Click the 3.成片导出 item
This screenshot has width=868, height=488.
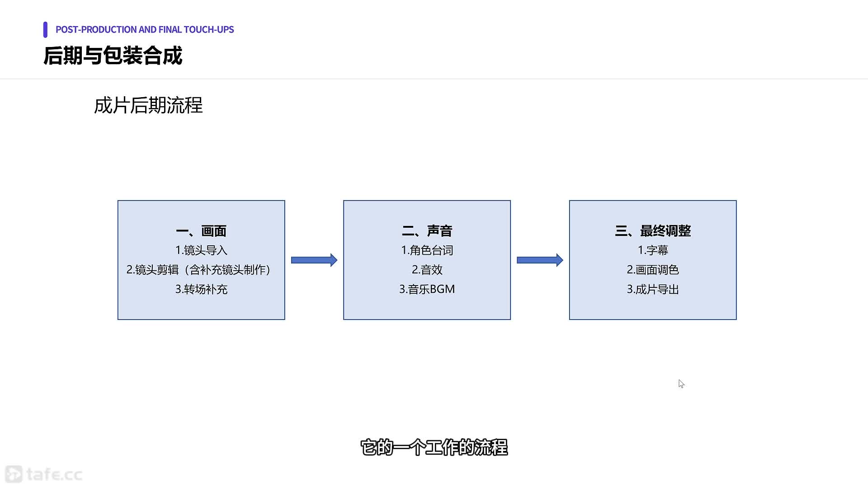(652, 289)
